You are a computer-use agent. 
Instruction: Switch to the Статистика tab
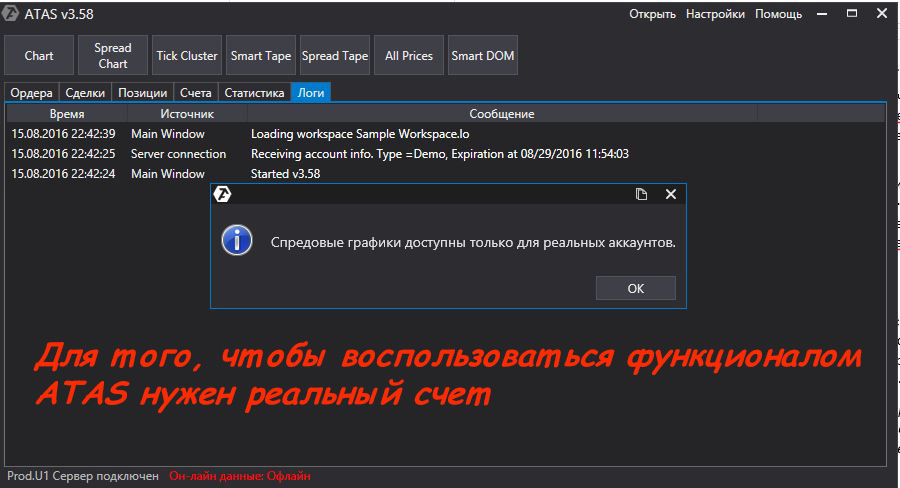[x=254, y=92]
